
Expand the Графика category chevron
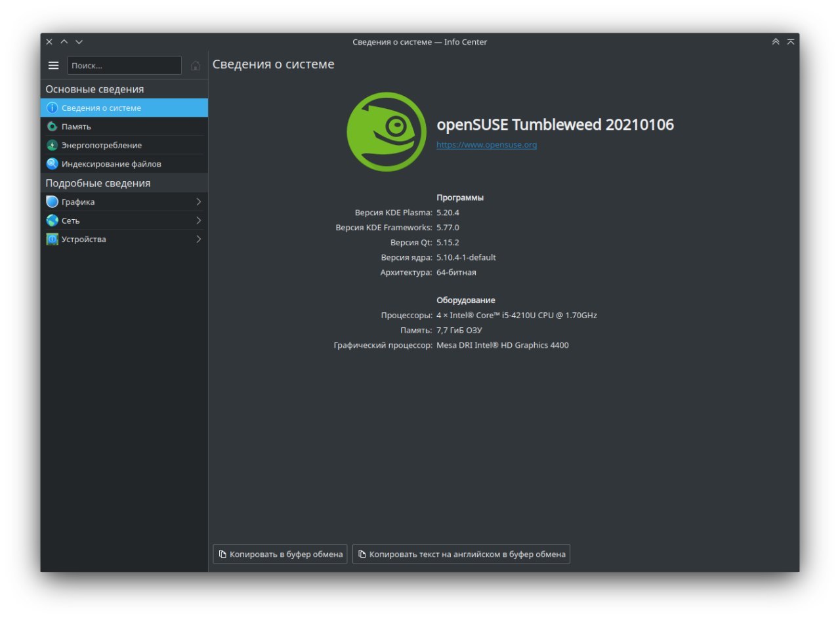coord(198,201)
